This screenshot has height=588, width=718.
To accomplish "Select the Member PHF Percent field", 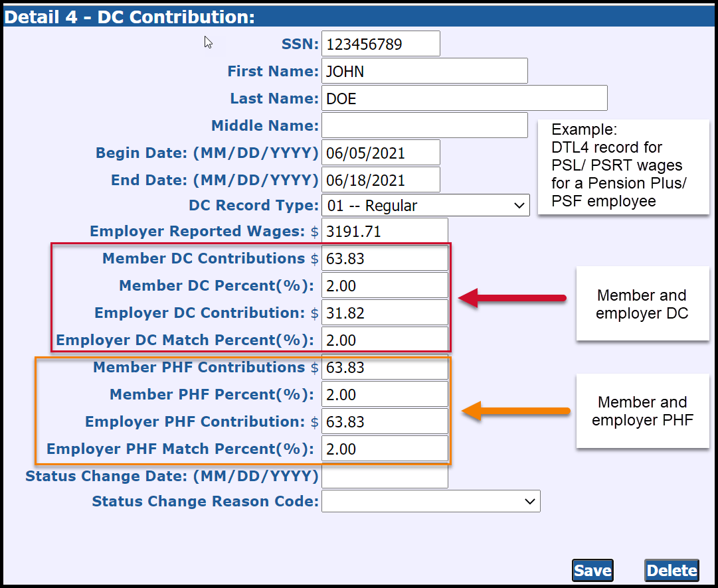I will 385,394.
